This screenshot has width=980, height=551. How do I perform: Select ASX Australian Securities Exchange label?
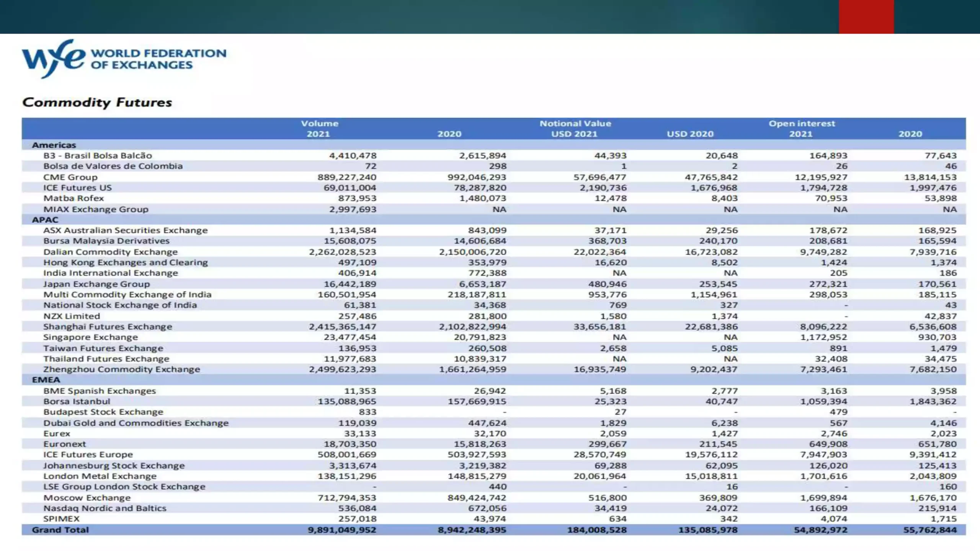coord(125,230)
